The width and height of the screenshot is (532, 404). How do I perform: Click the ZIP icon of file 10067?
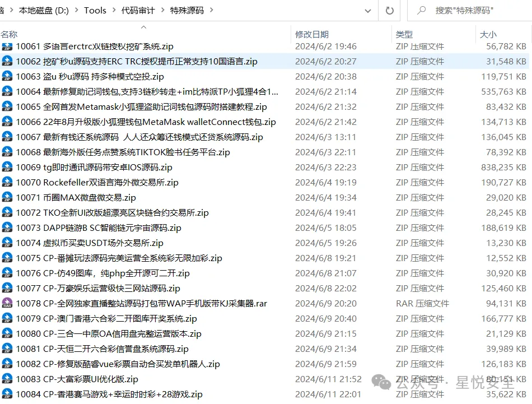(7, 137)
